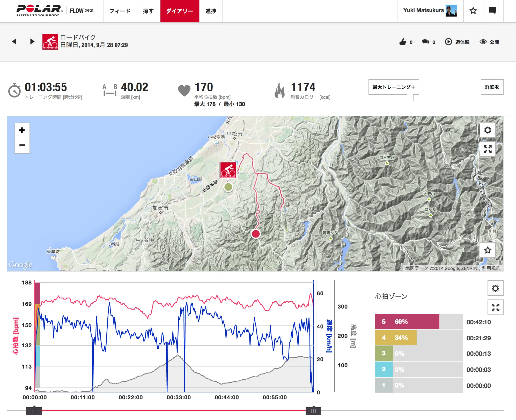
Task: Go to previous training with left arrow
Action: (14, 41)
